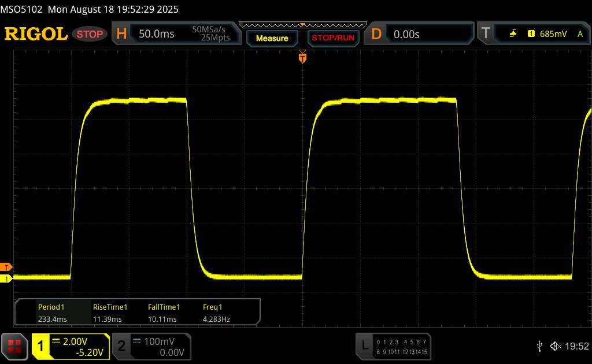Image resolution: width=592 pixels, height=364 pixels.
Task: Select the Period1 measurement result
Action: tap(51, 313)
